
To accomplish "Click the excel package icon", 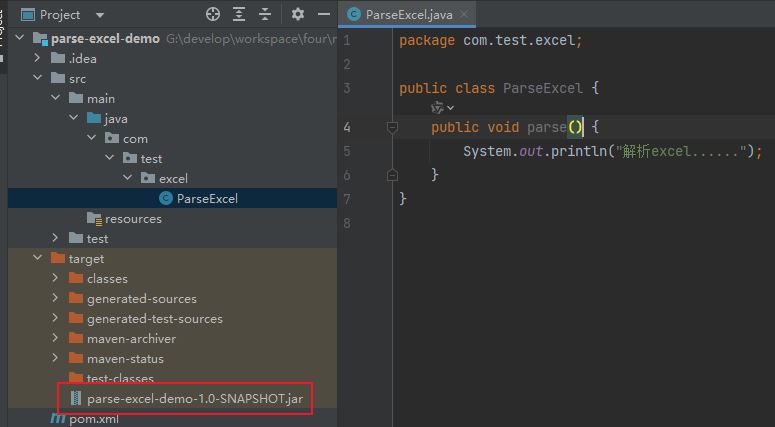I will (x=148, y=178).
